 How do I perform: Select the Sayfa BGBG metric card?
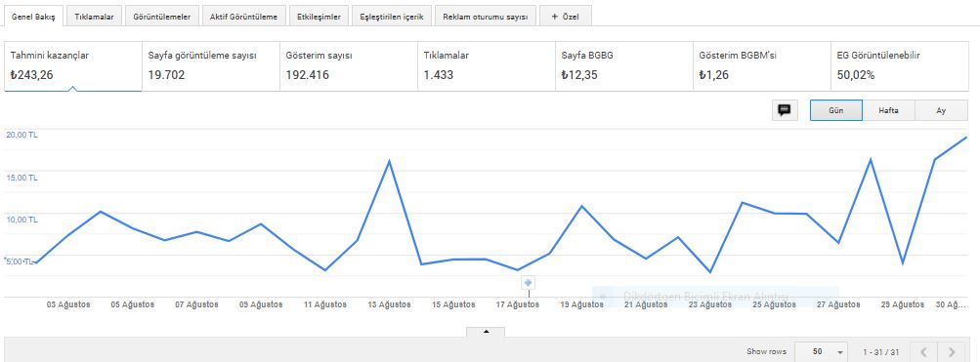coord(624,66)
